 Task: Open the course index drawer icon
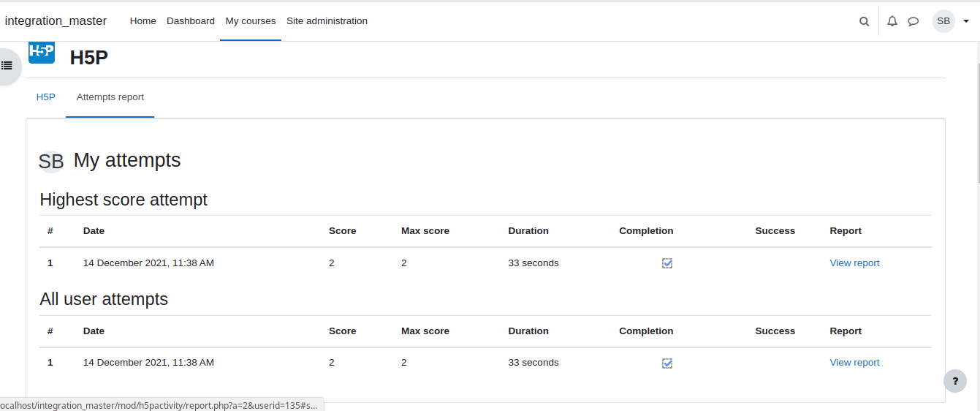7,66
